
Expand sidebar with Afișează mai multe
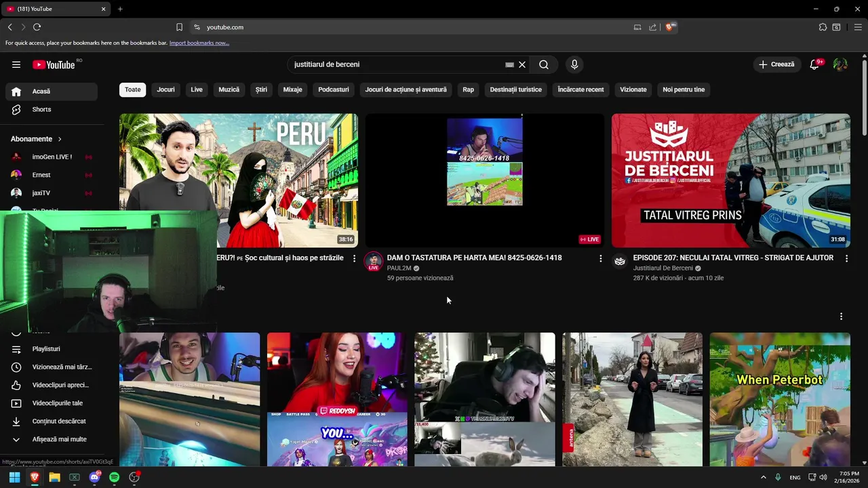coord(52,439)
